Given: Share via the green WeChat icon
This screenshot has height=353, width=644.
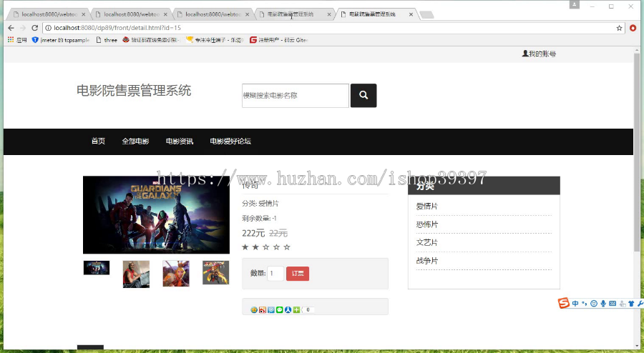Looking at the screenshot, I should (x=280, y=310).
